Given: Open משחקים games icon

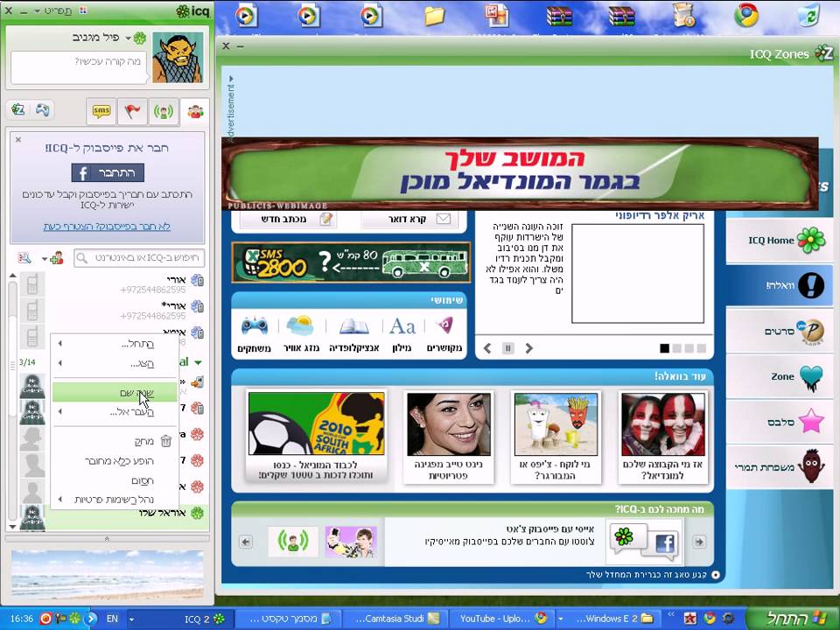Looking at the screenshot, I should pyautogui.click(x=254, y=333).
